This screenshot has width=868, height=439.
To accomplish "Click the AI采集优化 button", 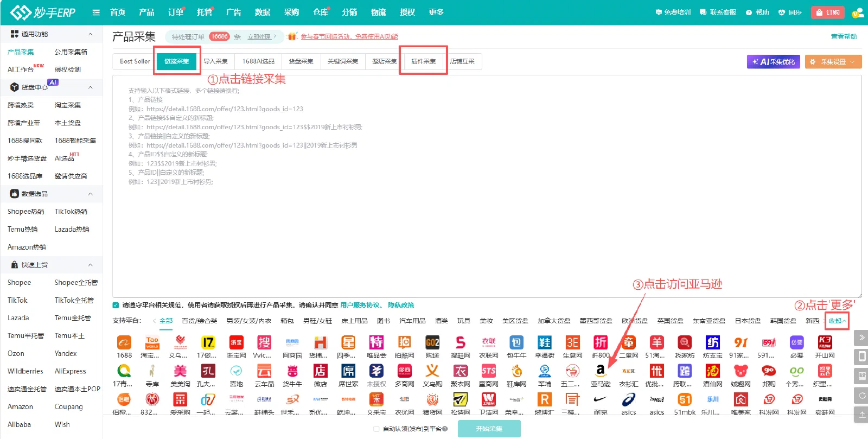I will [774, 62].
